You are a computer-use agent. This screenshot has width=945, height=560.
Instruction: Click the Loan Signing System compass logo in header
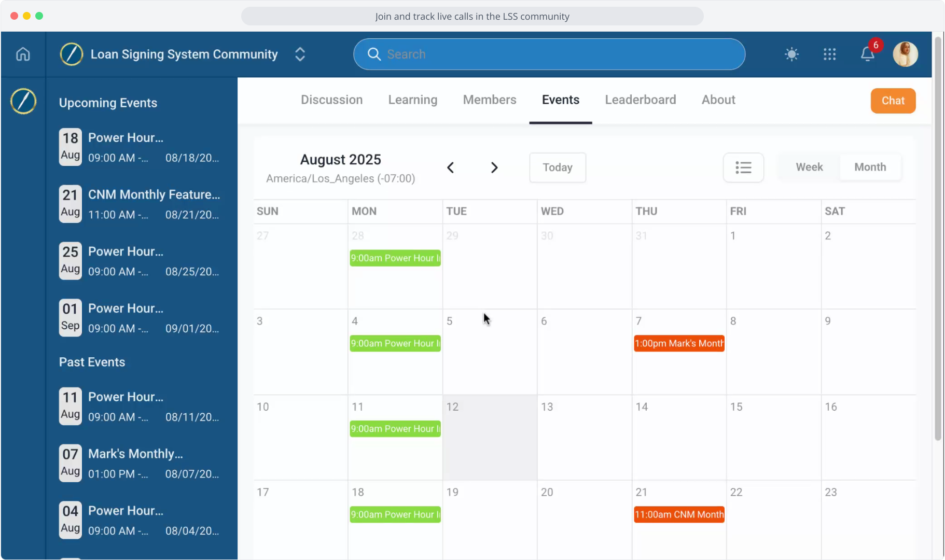[71, 54]
